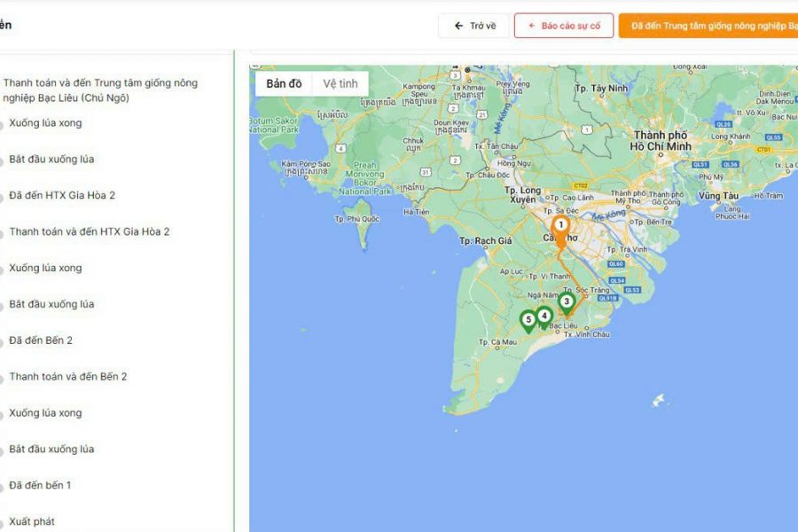This screenshot has width=798, height=532.
Task: Click the icon in Báo cáo sự cố button
Action: pyautogui.click(x=532, y=26)
